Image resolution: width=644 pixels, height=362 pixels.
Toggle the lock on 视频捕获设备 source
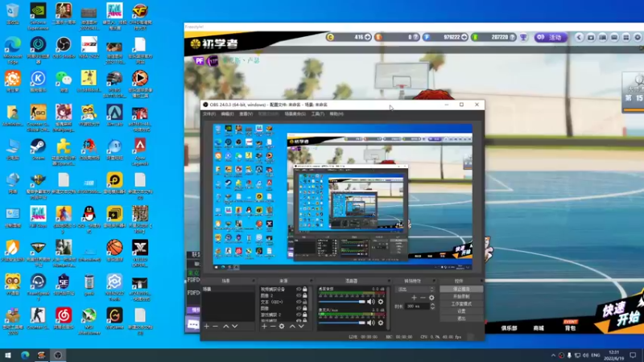click(x=305, y=289)
